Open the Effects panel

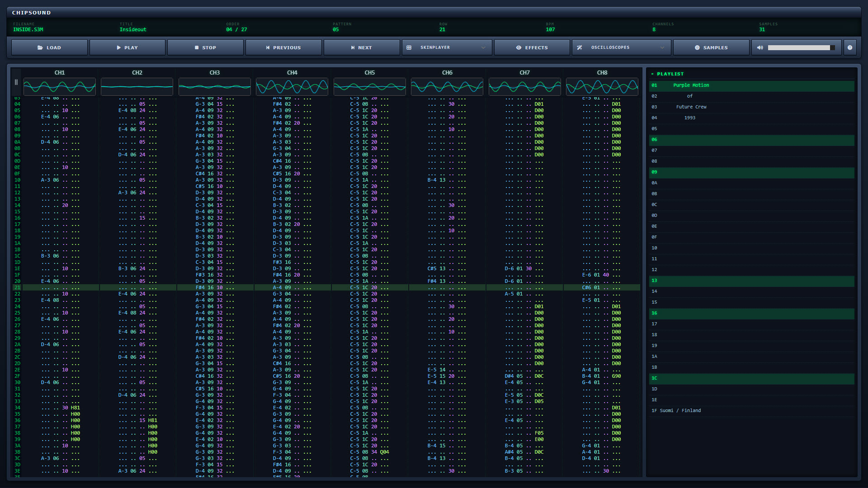[532, 47]
